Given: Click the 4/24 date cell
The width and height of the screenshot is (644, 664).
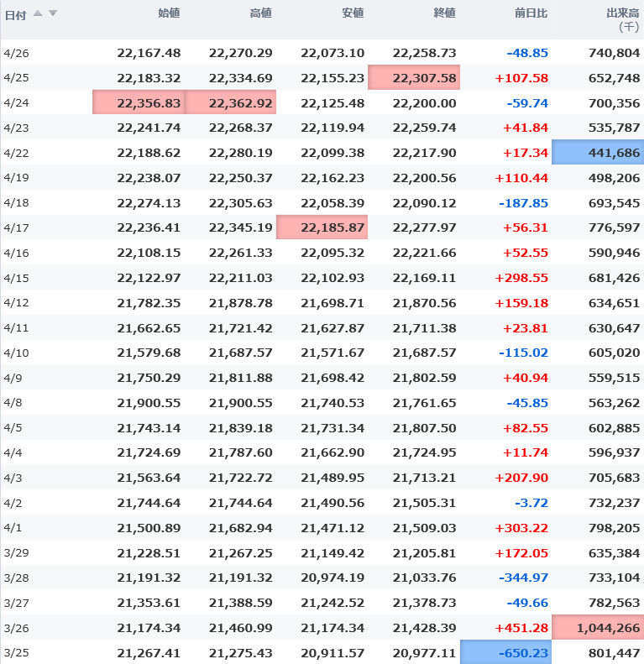Looking at the screenshot, I should (x=16, y=103).
